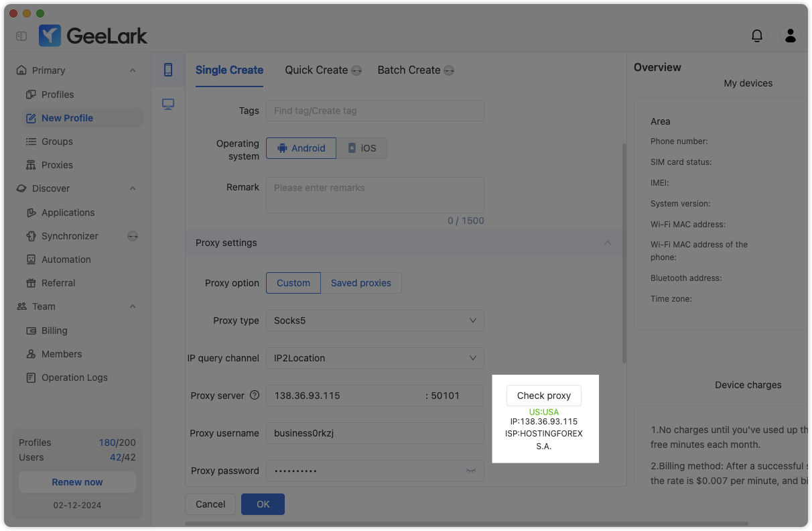This screenshot has height=531, width=812.
Task: Click the Applications sidebar icon
Action: pyautogui.click(x=31, y=213)
